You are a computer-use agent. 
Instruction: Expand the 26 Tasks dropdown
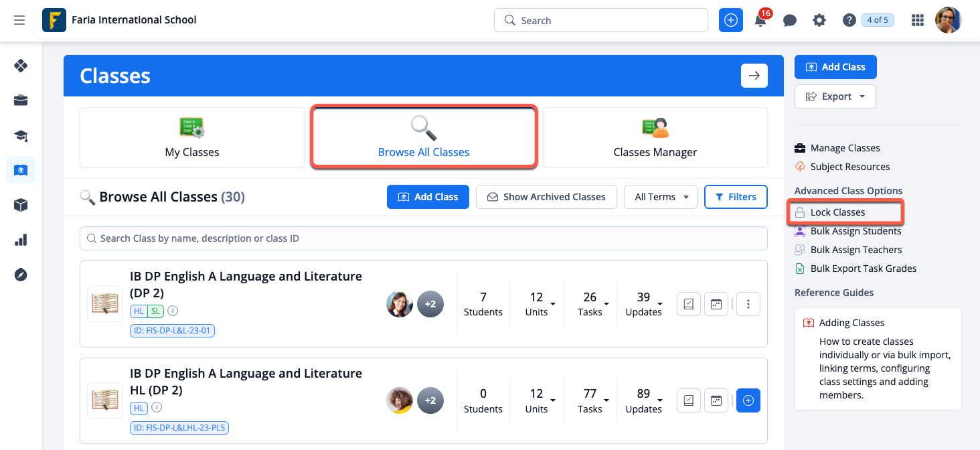tap(593, 304)
